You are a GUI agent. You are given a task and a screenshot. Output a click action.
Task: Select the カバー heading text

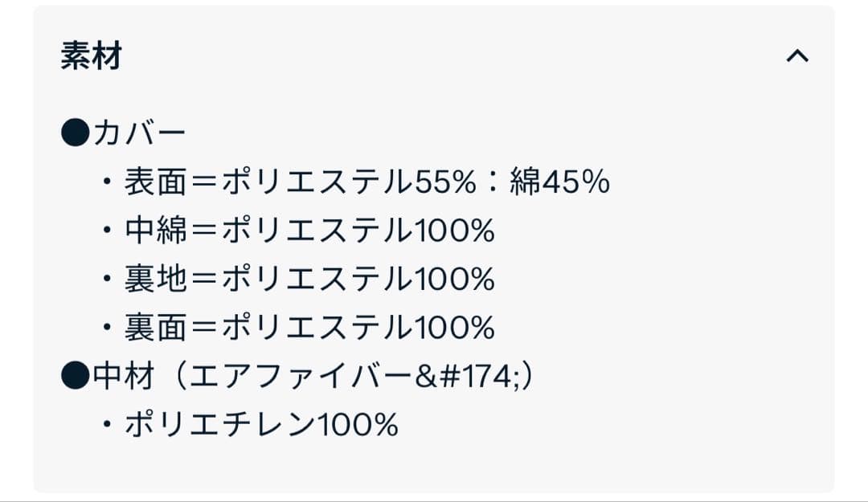[139, 134]
